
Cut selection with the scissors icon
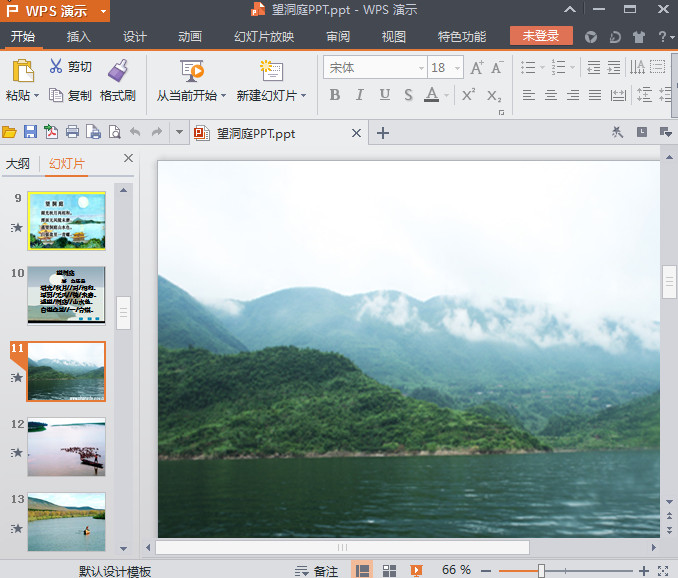coord(55,66)
